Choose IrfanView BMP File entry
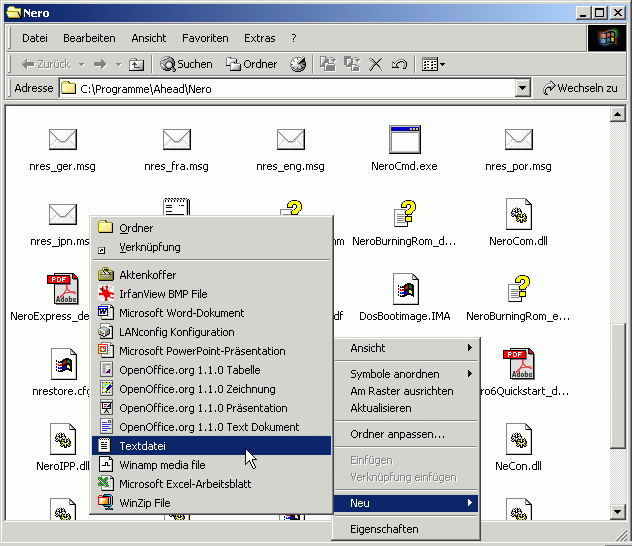The width and height of the screenshot is (632, 546). (x=212, y=294)
